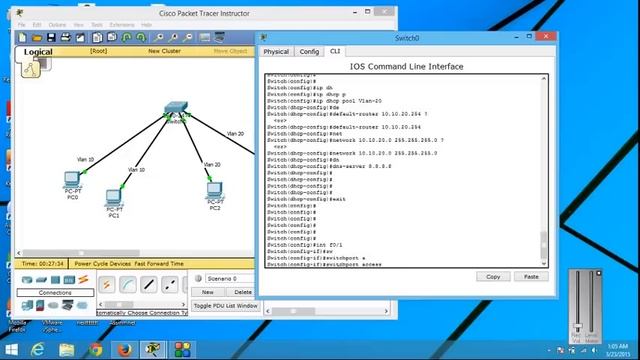The width and height of the screenshot is (640, 360).
Task: Click the Start button on taskbar
Action: click(11, 350)
